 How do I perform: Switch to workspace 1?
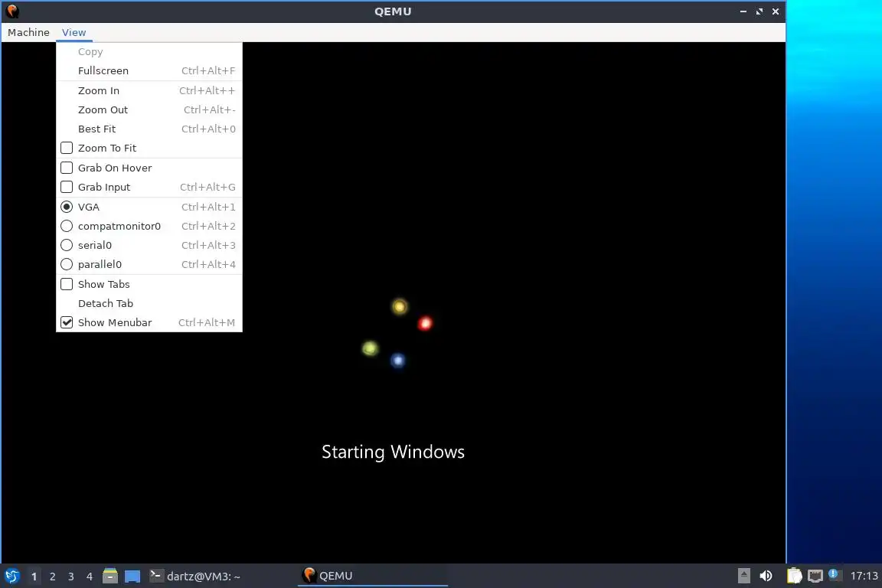(34, 577)
